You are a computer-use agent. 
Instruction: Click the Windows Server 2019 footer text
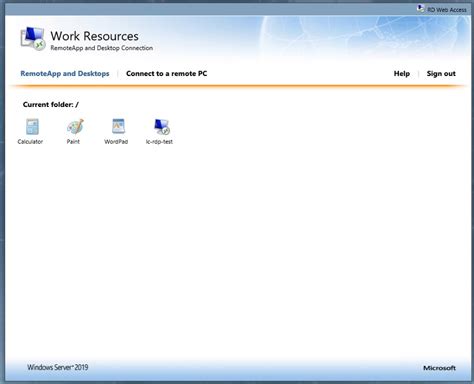coord(58,367)
